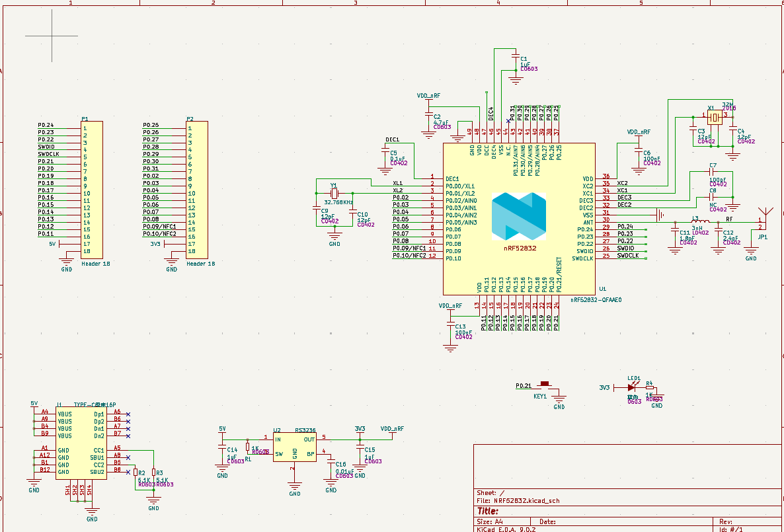
Task: Click the Sheet: / field in title block
Action: point(490,492)
